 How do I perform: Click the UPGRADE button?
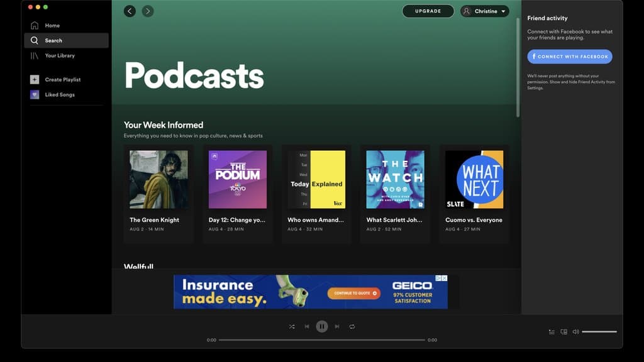(x=428, y=11)
